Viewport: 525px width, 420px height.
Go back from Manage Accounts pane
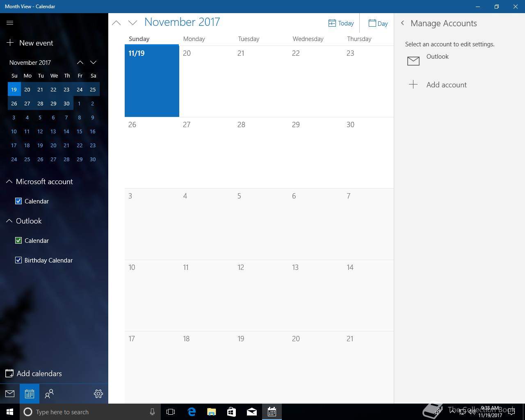click(403, 23)
